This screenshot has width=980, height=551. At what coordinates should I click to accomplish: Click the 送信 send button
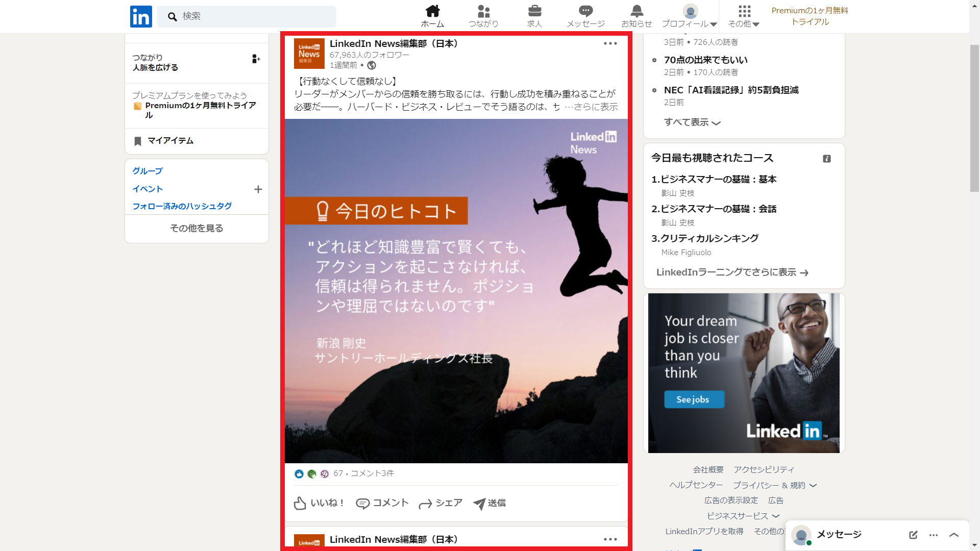pyautogui.click(x=489, y=503)
